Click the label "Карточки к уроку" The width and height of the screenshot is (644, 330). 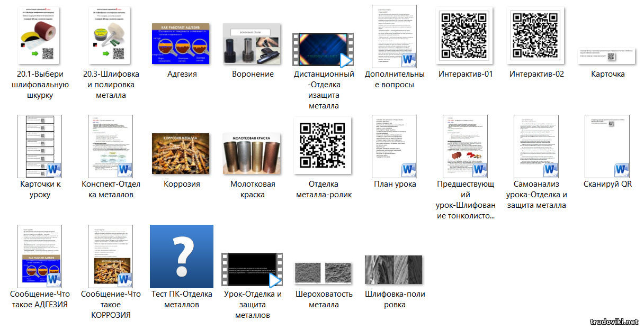pos(40,189)
